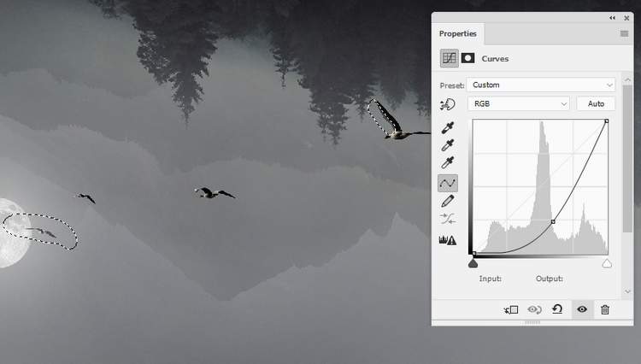This screenshot has height=364, width=641.
Task: Select the edit points curve tool
Action: (447, 183)
